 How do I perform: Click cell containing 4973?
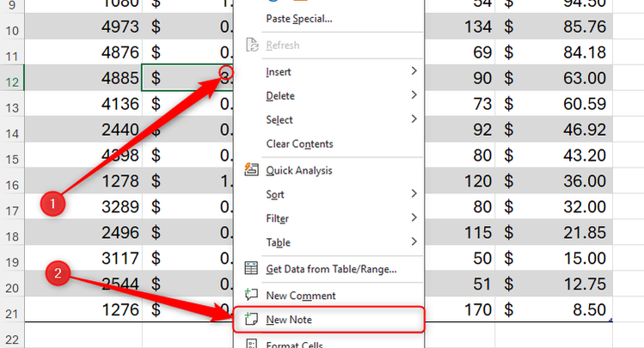pyautogui.click(x=83, y=27)
